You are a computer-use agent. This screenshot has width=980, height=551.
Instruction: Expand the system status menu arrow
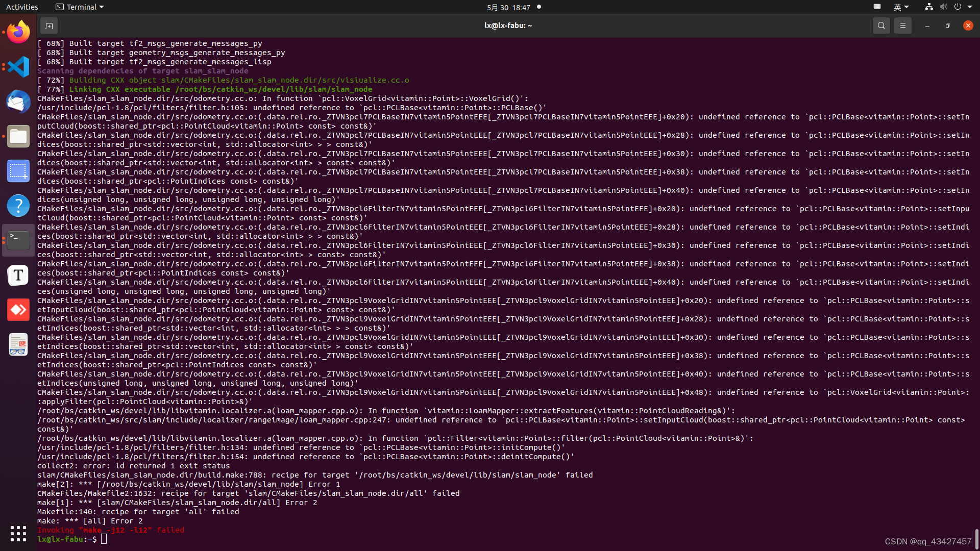click(x=970, y=7)
